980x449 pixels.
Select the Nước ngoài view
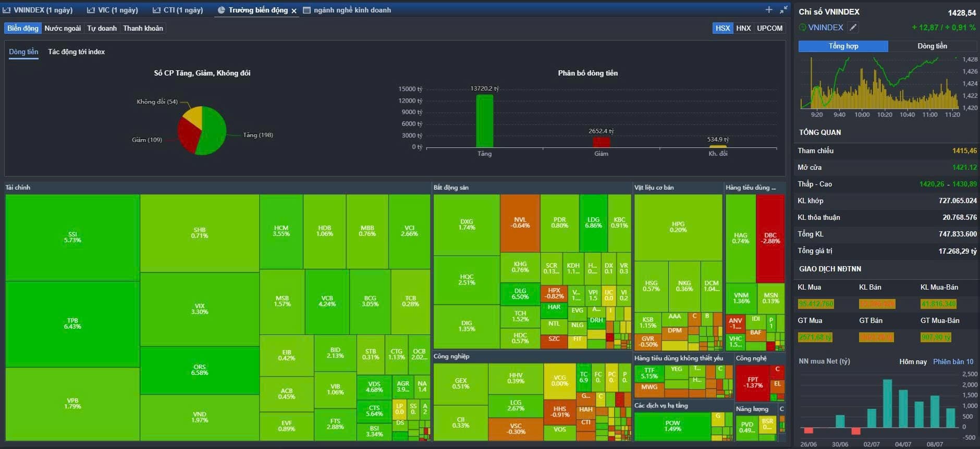coord(63,28)
